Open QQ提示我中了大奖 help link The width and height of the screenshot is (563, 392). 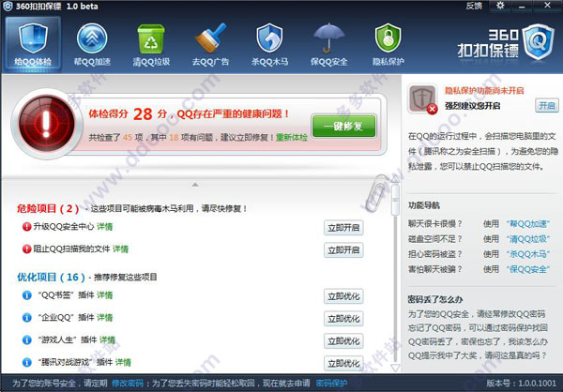[x=478, y=355]
